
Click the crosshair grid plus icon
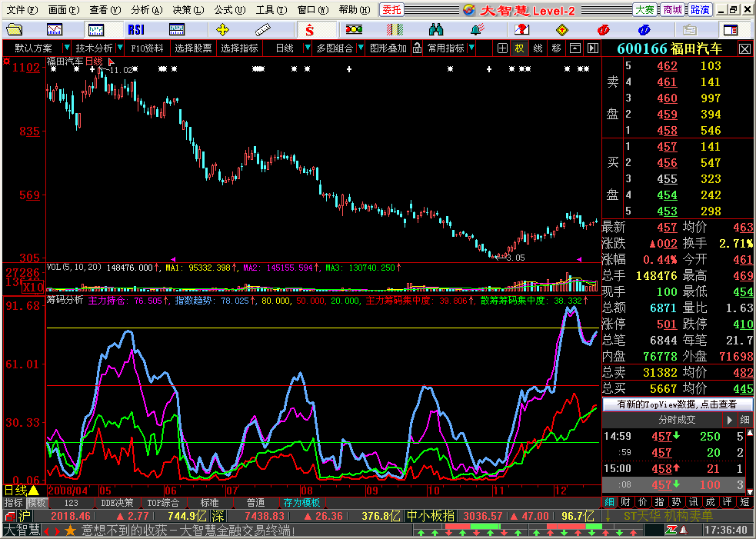[502, 48]
